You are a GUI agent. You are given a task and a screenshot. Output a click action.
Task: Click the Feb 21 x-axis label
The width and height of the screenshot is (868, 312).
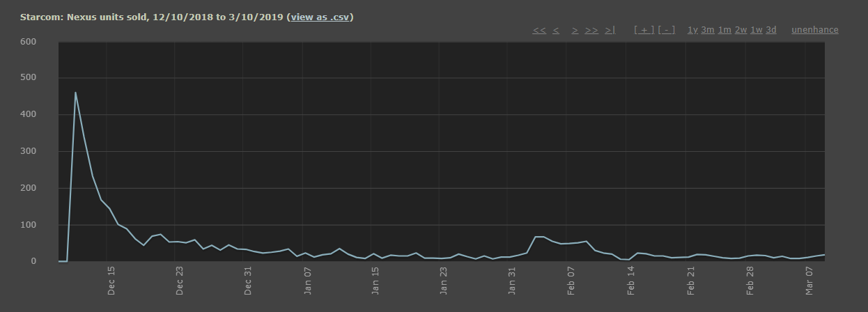[690, 279]
